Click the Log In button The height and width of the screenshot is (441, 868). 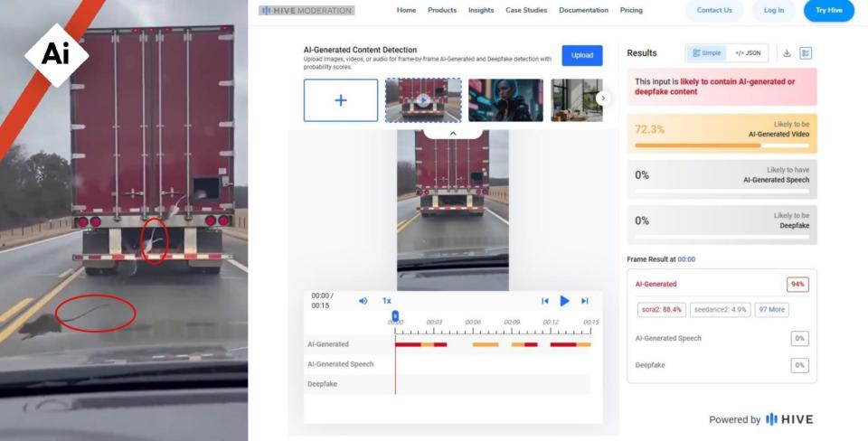(x=774, y=10)
